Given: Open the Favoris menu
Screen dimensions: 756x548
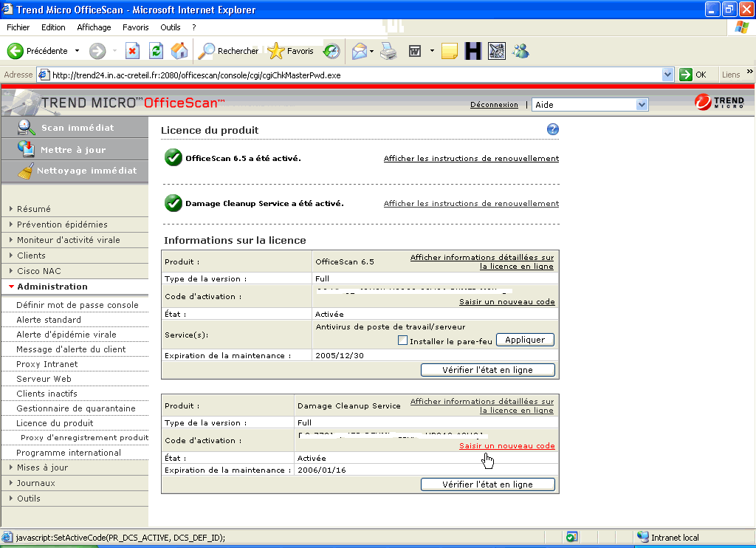Looking at the screenshot, I should (136, 27).
